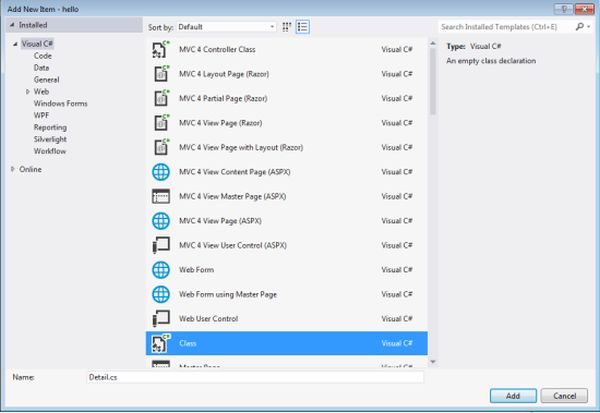Collapse the Visual C# tree node

pyautogui.click(x=15, y=44)
